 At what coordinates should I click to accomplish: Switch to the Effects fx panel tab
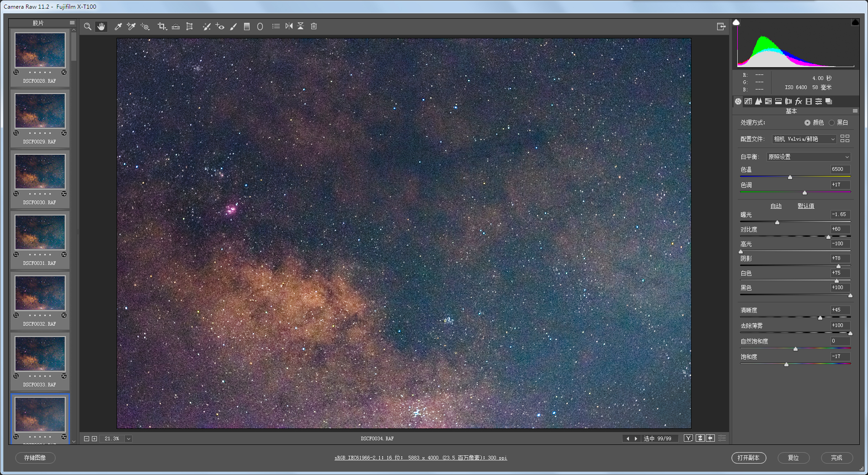[799, 101]
